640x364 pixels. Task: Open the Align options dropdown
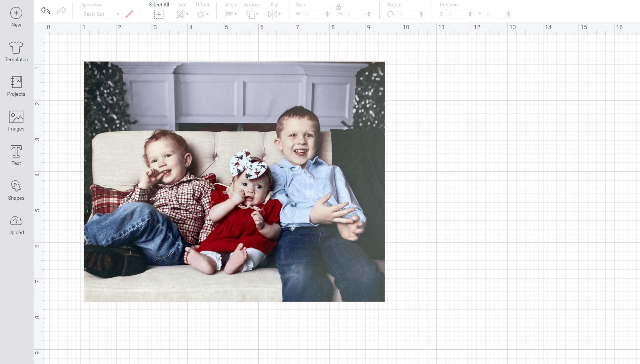pos(231,14)
